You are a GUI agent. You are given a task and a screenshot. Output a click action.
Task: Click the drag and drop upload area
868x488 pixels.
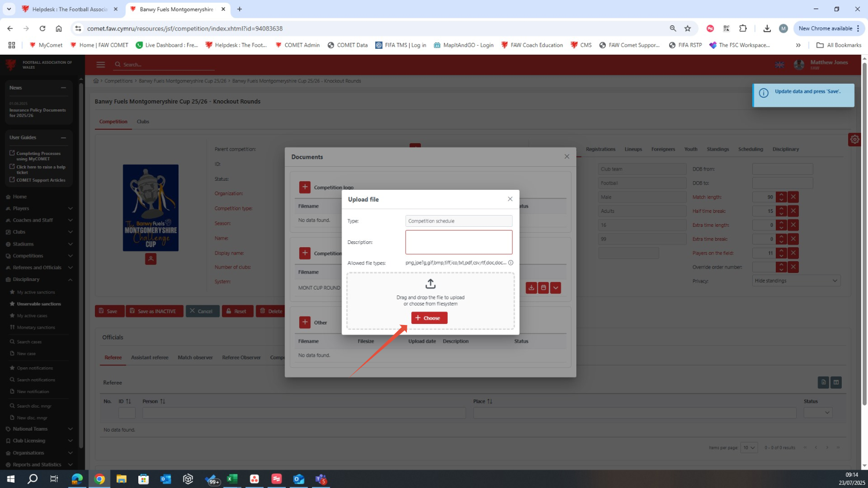click(431, 300)
